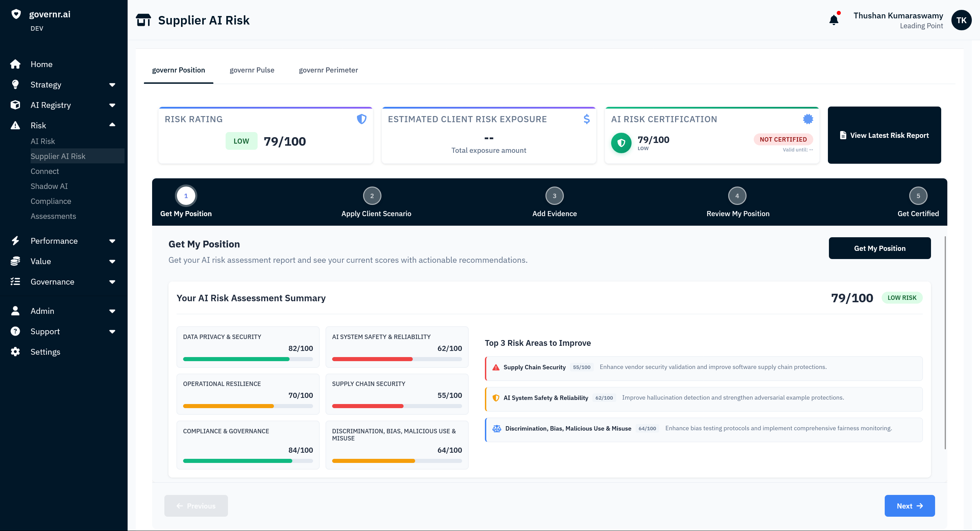Click the dollar icon on Estimated Client Risk Exposure
The height and width of the screenshot is (531, 980).
click(x=587, y=119)
